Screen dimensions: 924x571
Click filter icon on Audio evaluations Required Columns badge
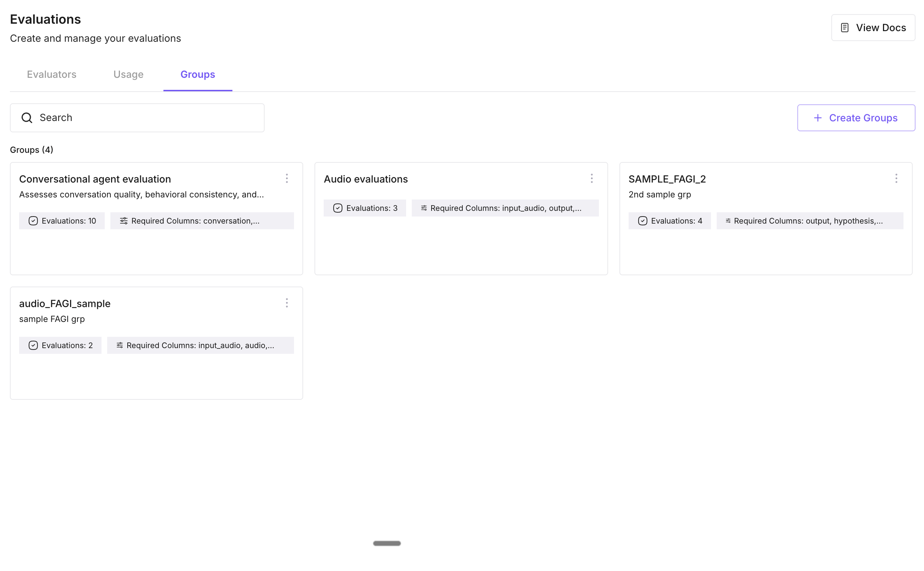(x=424, y=208)
